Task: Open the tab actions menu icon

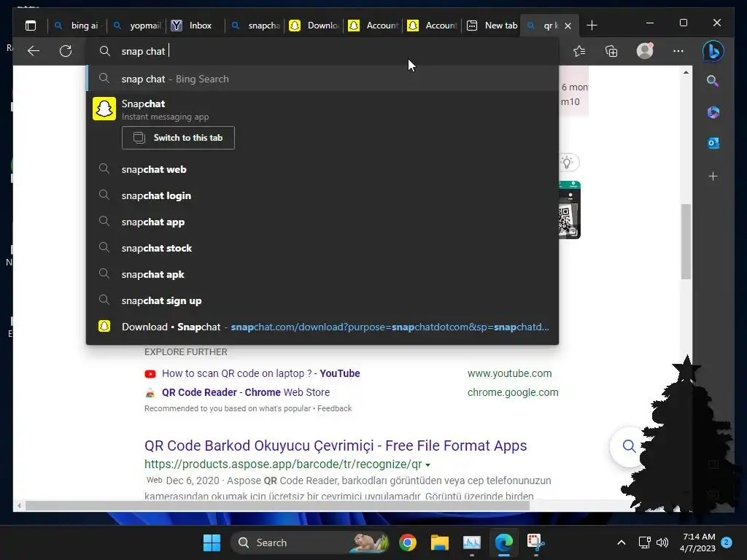Action: click(31, 26)
